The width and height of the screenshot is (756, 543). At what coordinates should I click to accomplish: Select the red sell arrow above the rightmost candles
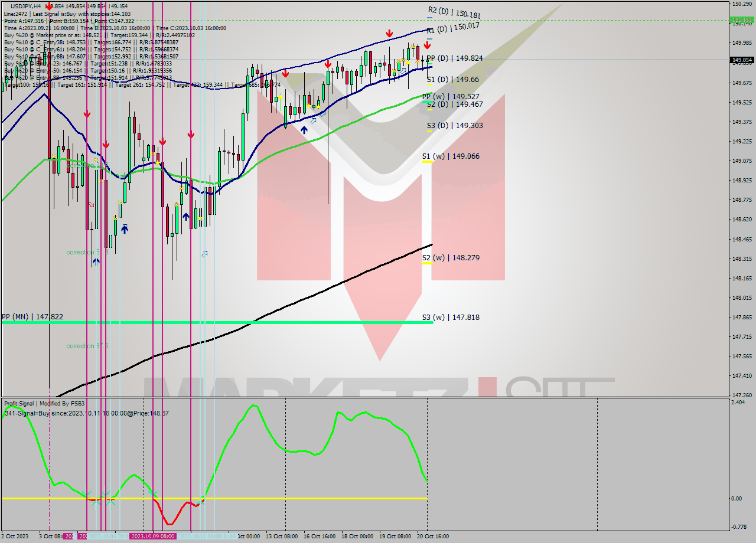(x=427, y=45)
